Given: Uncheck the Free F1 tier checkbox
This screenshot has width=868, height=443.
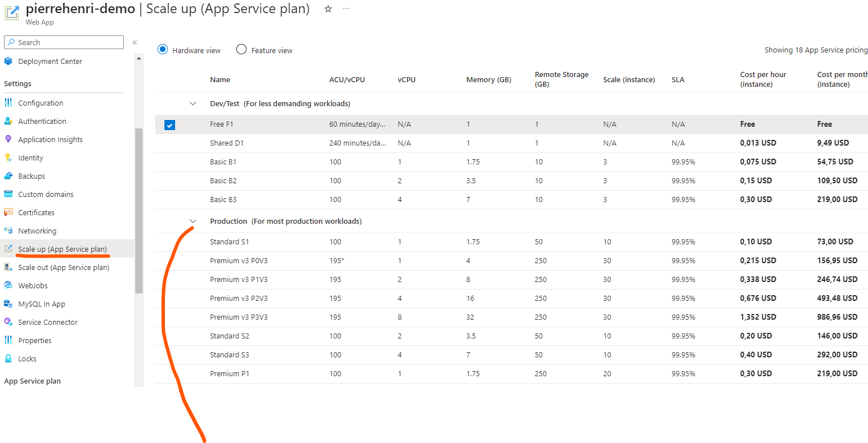Looking at the screenshot, I should [169, 124].
